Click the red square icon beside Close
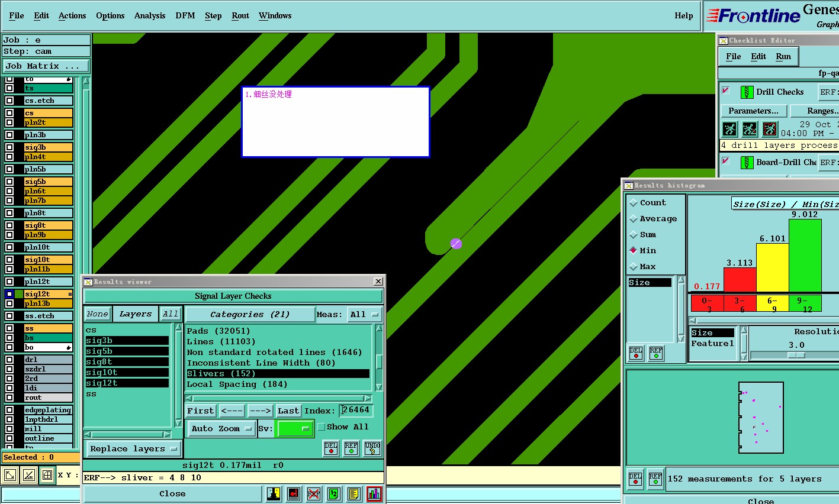Viewport: 839px width, 504px height. (294, 493)
